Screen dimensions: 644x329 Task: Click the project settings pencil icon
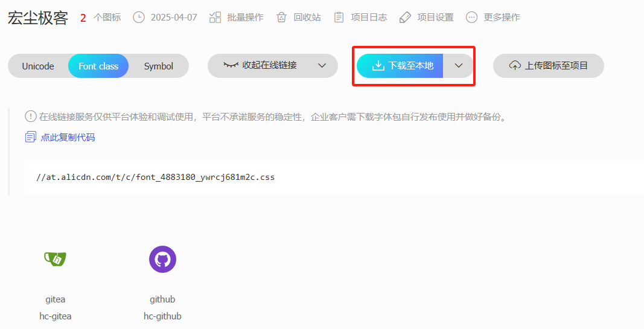point(405,18)
